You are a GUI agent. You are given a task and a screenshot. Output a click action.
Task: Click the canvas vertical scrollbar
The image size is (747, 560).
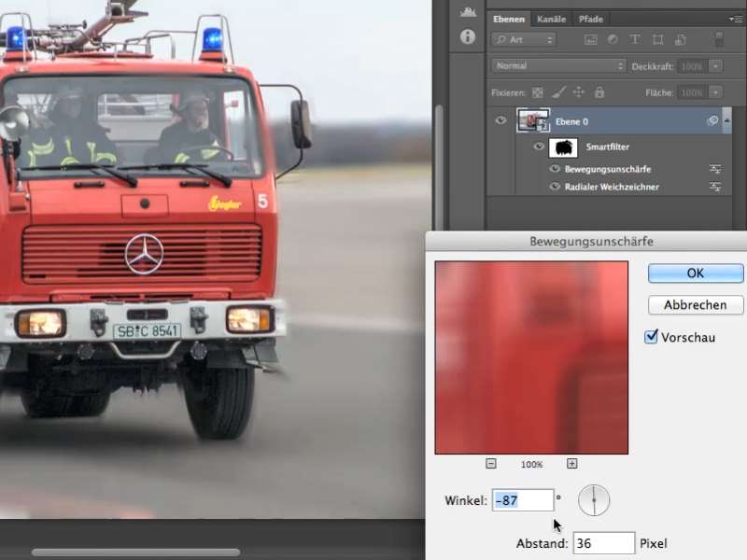pyautogui.click(x=439, y=167)
